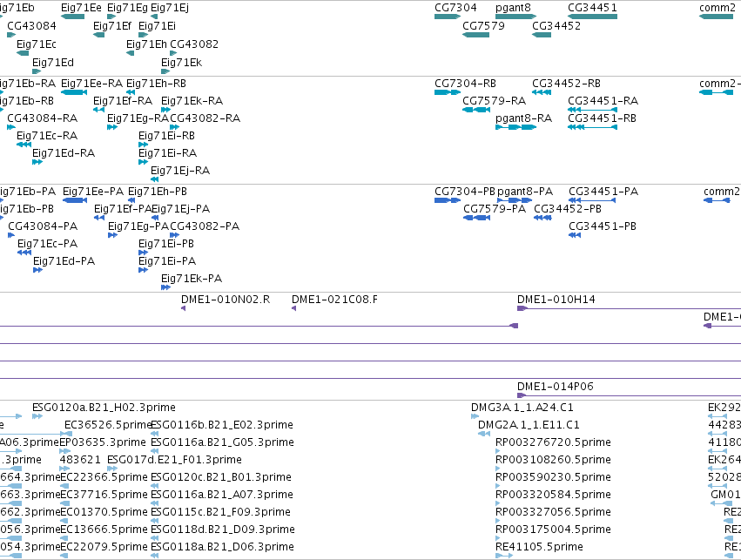Click EST ESG017d.E21_F01.3prime
Screen dimensions: 741x560
[x=174, y=460]
